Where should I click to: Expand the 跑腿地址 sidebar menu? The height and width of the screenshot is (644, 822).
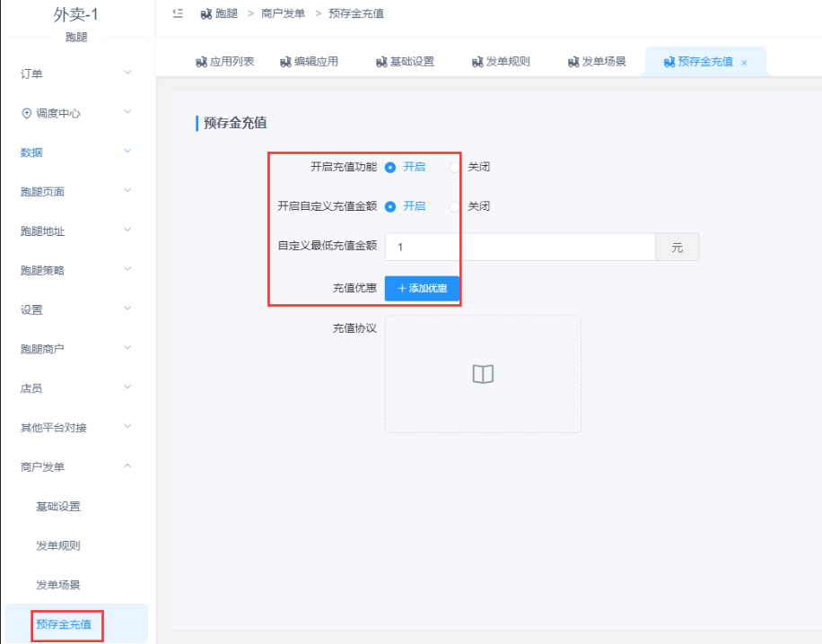tap(76, 231)
